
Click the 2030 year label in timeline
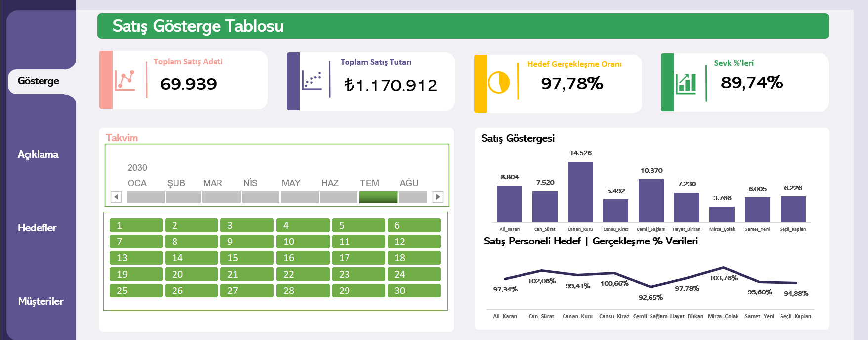pos(137,168)
